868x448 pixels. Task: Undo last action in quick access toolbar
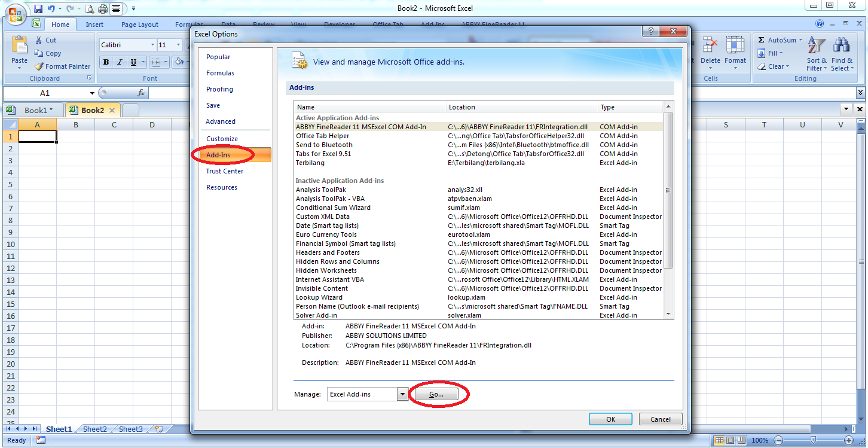pyautogui.click(x=51, y=9)
